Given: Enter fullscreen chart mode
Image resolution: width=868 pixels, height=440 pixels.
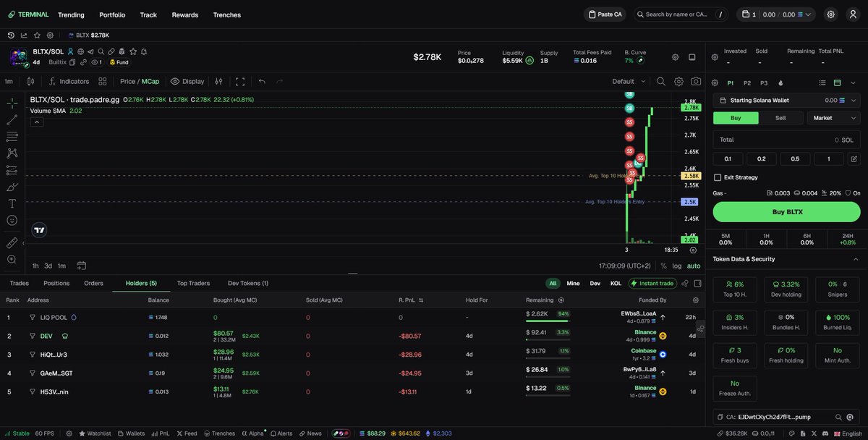Looking at the screenshot, I should tap(240, 81).
